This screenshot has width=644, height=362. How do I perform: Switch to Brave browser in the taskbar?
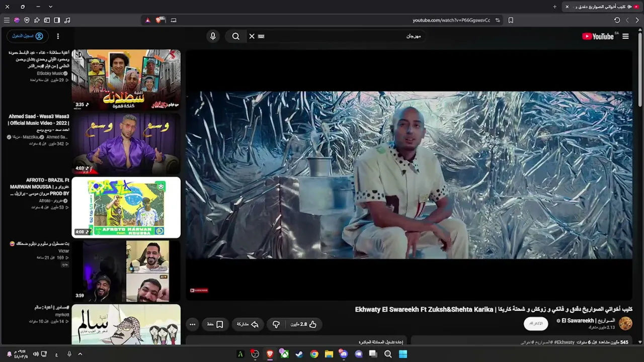[x=270, y=354]
